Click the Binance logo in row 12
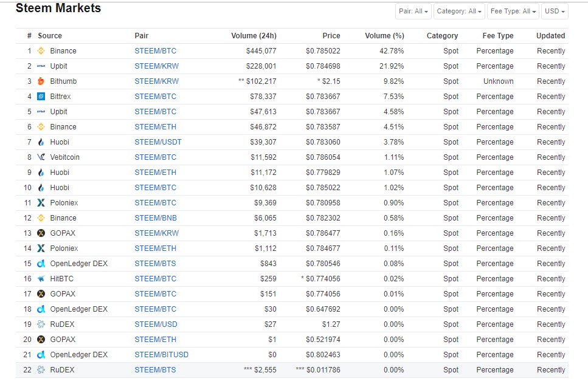The image size is (588, 387). [x=41, y=217]
